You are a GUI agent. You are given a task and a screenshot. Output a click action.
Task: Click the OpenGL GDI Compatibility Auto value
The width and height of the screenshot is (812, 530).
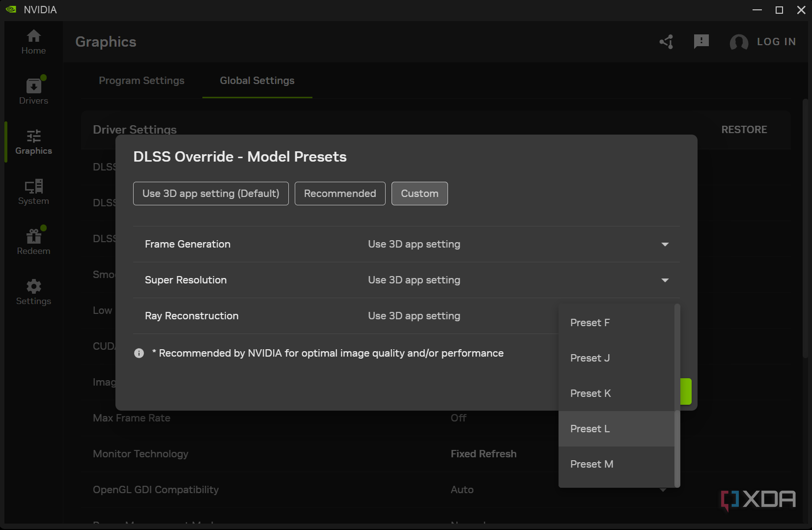[462, 490]
